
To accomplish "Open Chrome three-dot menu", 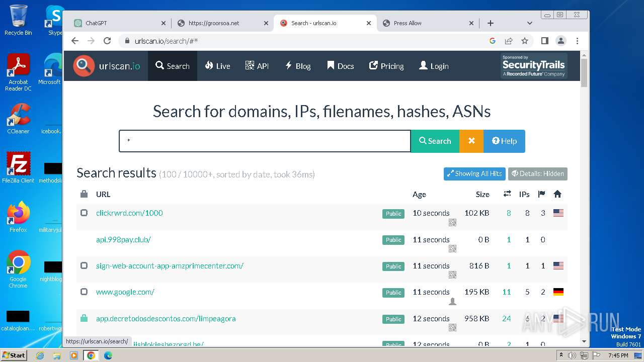I will coord(577,41).
